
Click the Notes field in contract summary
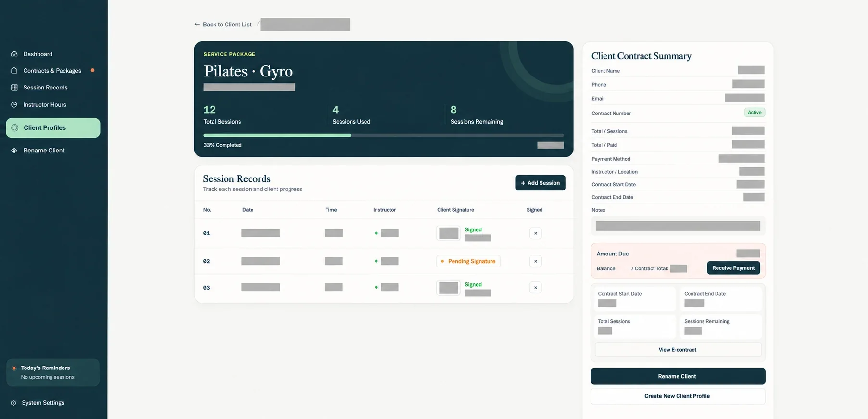pos(678,226)
